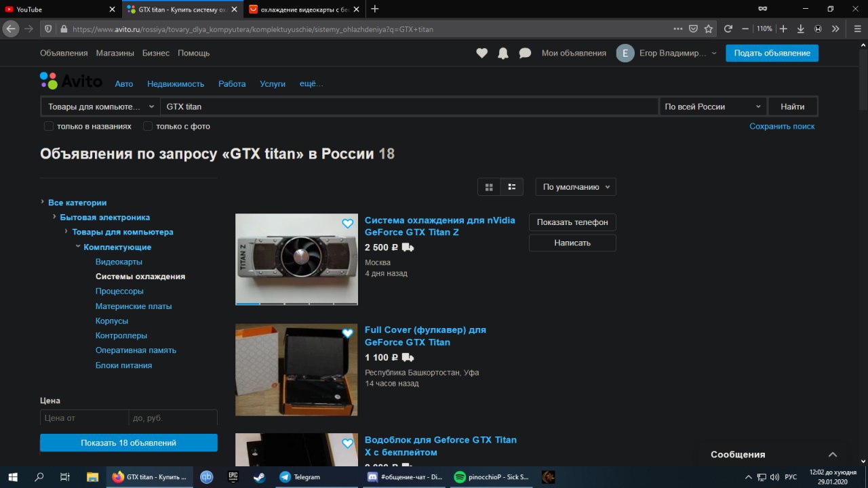The image size is (868, 488).
Task: Enable 'только с фото' checkbox
Action: 148,126
